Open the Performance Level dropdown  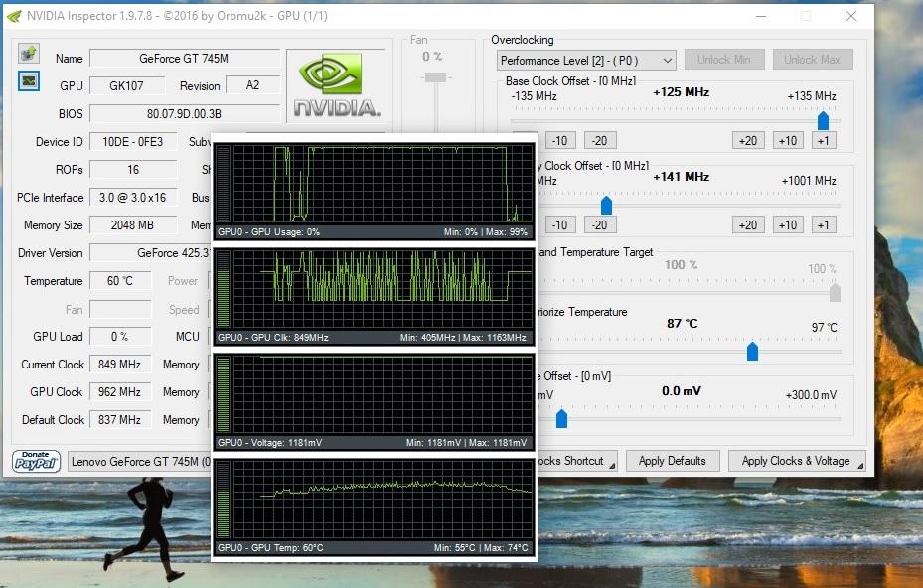coord(586,60)
